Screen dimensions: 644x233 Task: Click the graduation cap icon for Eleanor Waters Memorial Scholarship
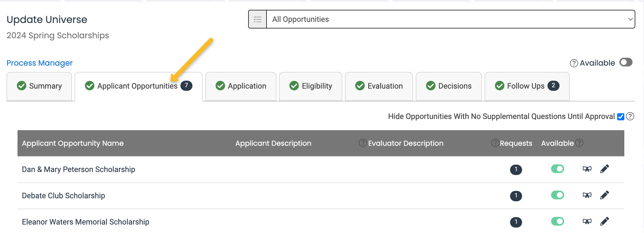587,221
